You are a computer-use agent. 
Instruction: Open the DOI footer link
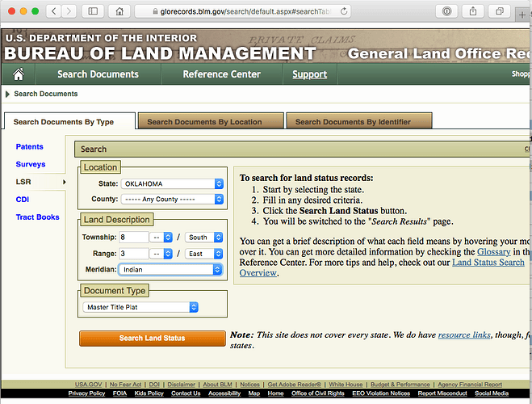click(x=154, y=385)
